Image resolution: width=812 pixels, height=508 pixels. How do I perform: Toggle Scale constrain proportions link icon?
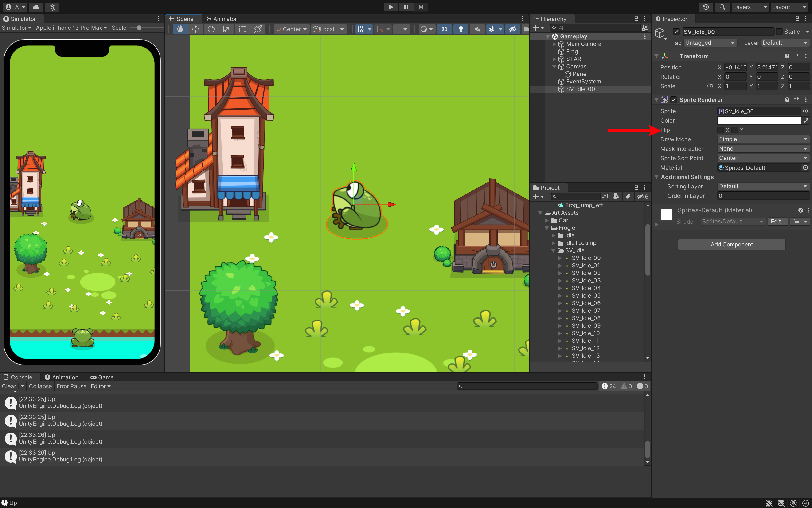tap(710, 86)
